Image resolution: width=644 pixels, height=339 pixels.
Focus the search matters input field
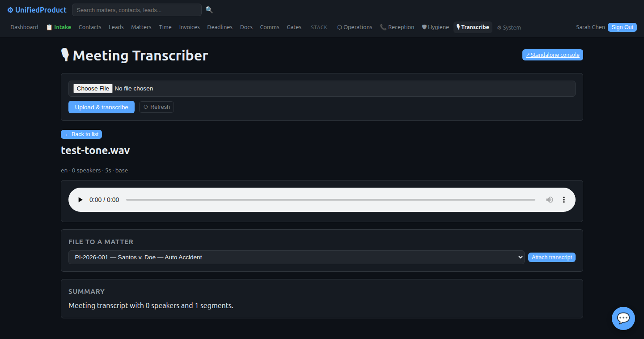click(137, 10)
